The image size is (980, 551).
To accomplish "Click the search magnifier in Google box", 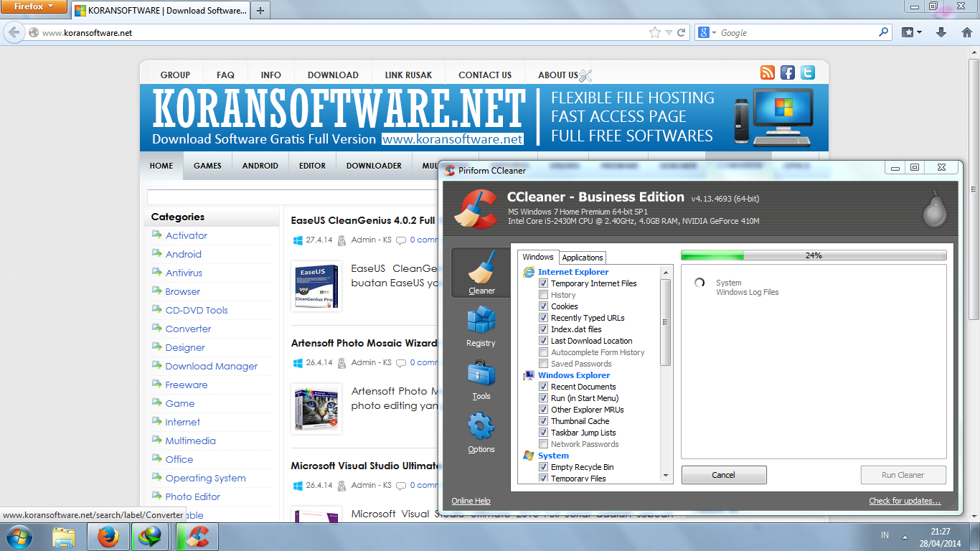I will (884, 32).
